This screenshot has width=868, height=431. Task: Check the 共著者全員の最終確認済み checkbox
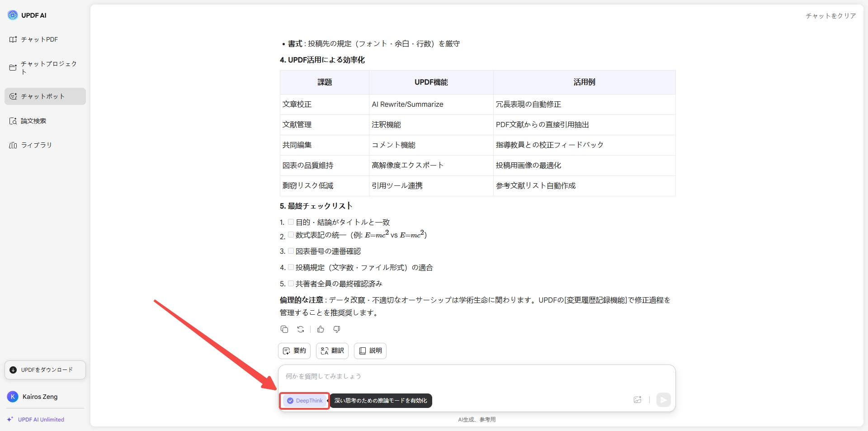291,284
